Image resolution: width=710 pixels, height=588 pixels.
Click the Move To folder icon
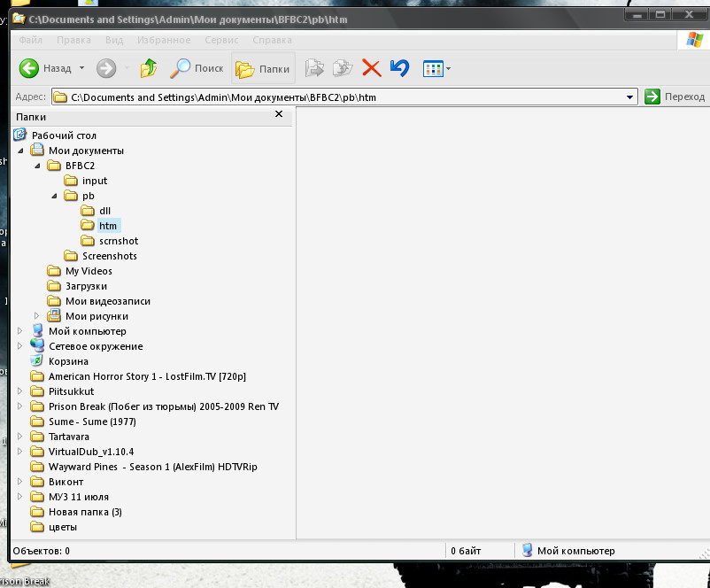pos(314,68)
